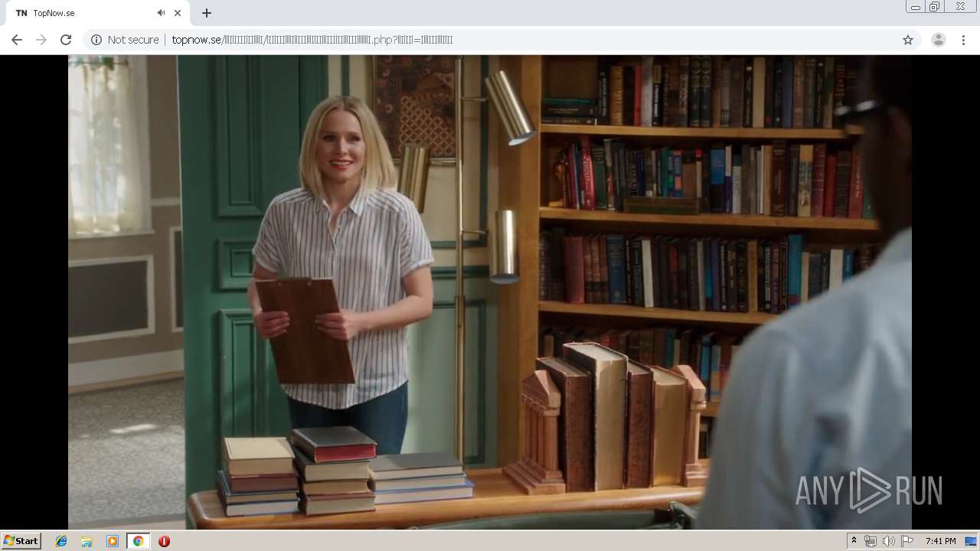Open the Windows Start menu
The height and width of the screenshot is (551, 980).
[x=21, y=541]
